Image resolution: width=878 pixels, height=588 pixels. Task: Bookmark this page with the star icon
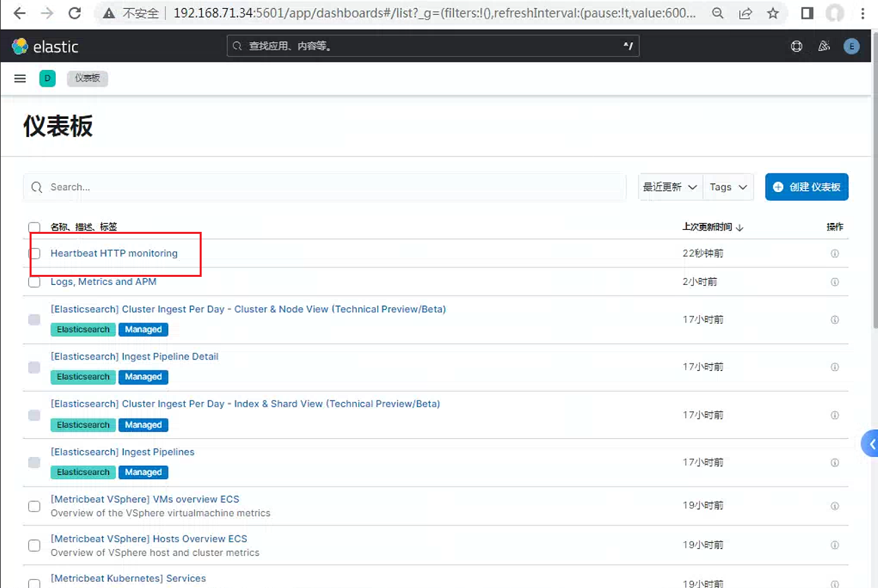pos(773,13)
